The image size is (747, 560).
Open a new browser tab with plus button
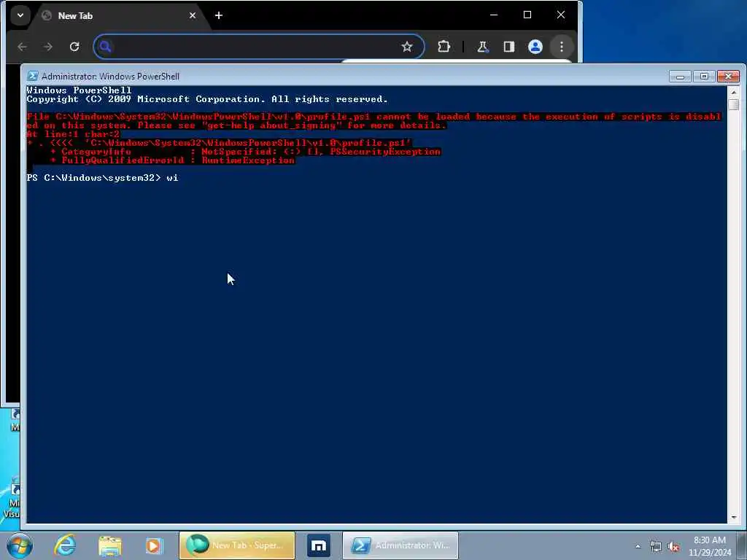(219, 15)
